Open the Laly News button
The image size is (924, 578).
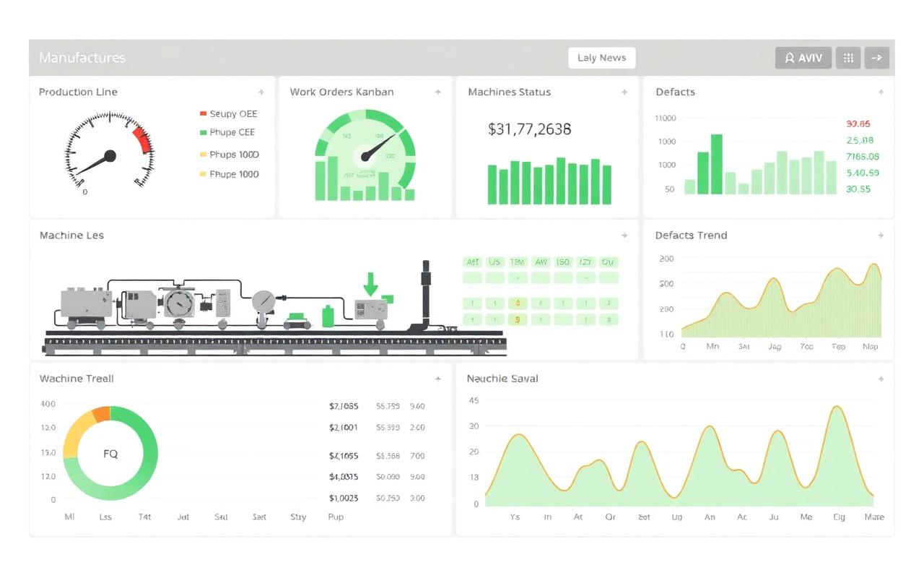[602, 58]
